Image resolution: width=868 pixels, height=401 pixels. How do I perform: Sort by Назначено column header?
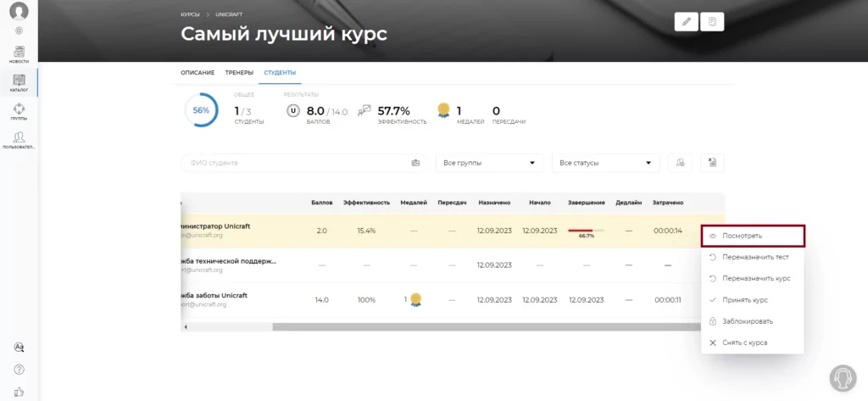coord(494,203)
